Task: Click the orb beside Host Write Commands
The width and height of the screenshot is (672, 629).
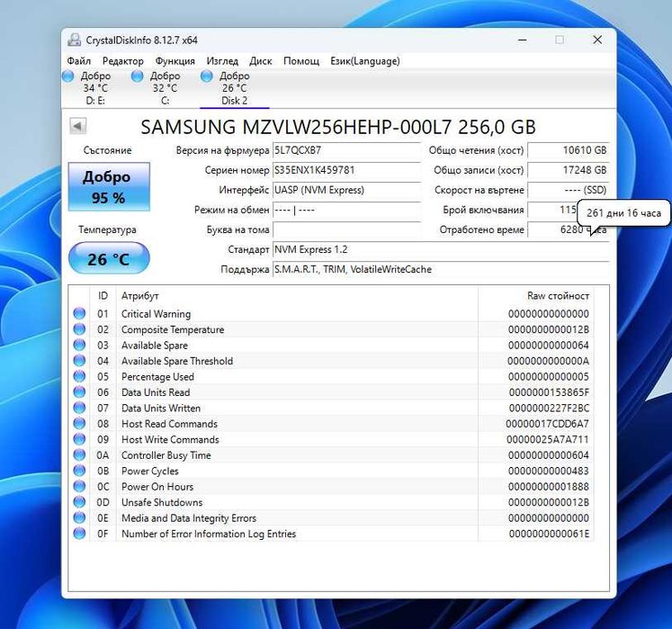Action: [x=79, y=439]
